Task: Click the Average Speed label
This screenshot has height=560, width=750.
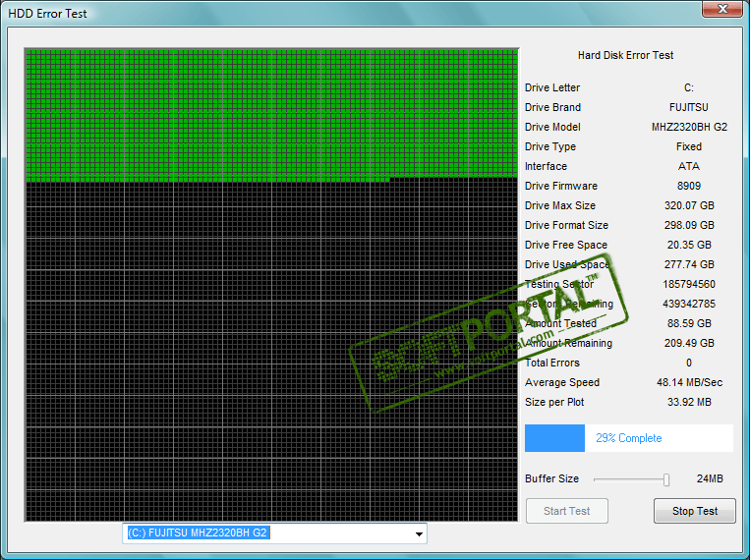Action: point(562,382)
